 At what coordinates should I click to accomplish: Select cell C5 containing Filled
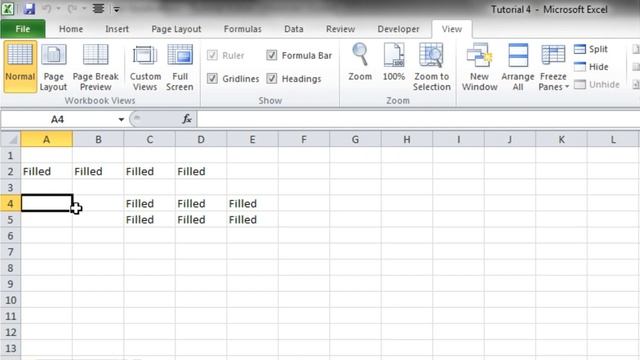tap(149, 220)
